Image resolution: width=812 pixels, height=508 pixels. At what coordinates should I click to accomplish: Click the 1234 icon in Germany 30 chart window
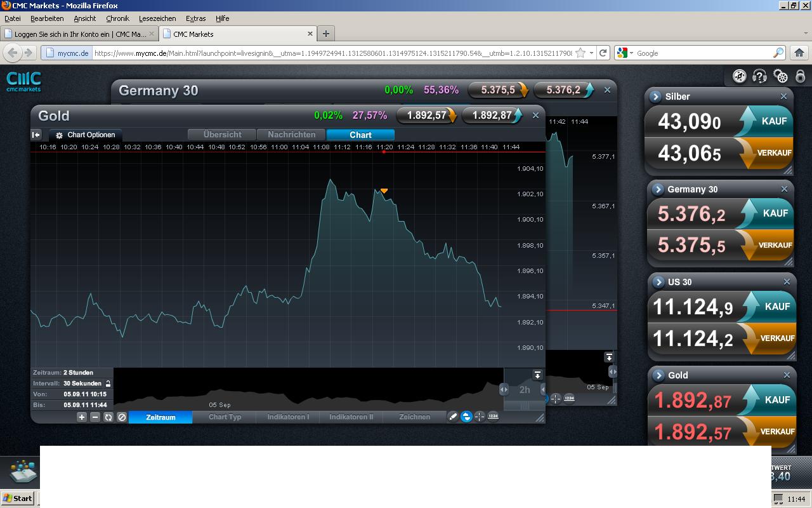pyautogui.click(x=569, y=398)
